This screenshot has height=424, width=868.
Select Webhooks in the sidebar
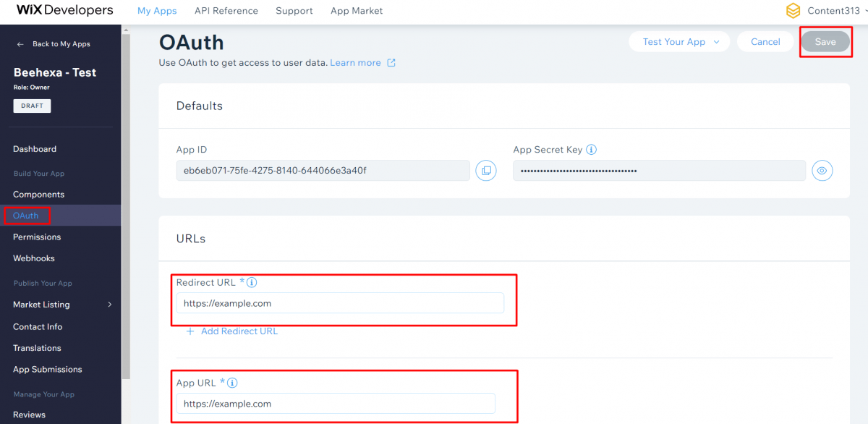tap(34, 258)
